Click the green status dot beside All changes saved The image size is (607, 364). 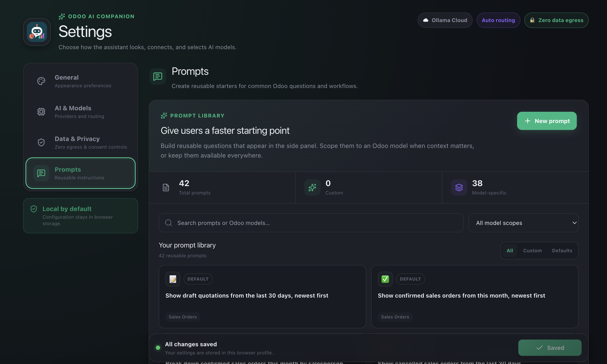tap(158, 347)
